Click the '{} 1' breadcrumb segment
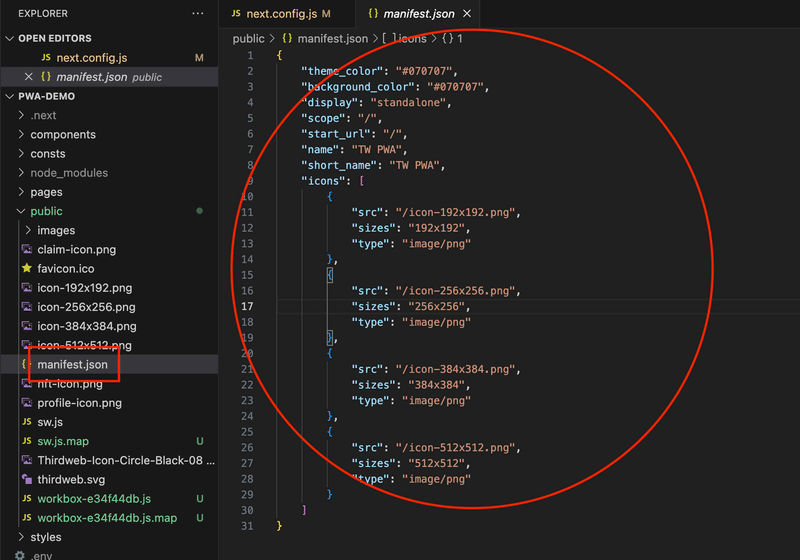This screenshot has height=560, width=800. point(453,39)
